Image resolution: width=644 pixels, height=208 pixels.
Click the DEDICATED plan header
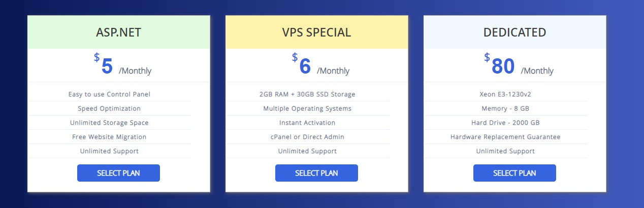tap(515, 32)
